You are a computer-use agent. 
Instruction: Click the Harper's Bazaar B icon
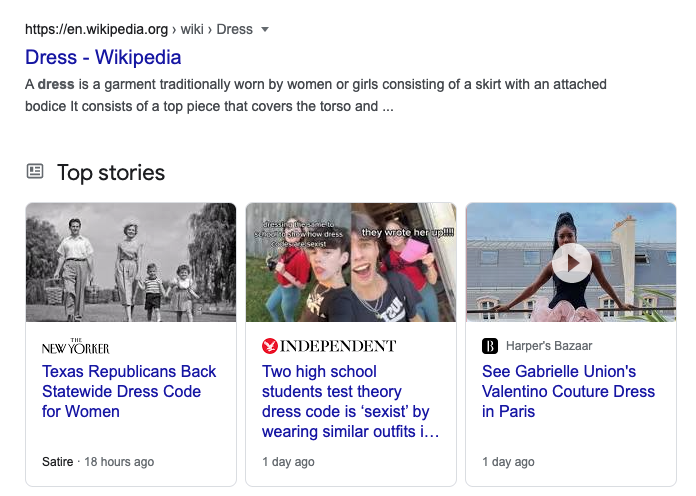(x=490, y=346)
